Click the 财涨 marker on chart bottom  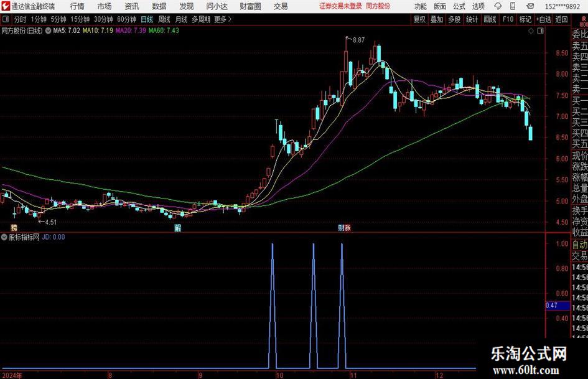point(344,227)
